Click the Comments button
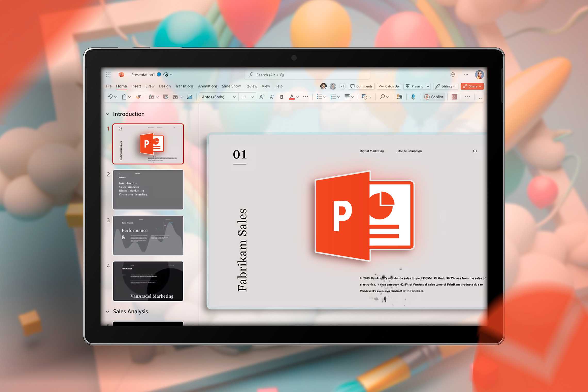This screenshot has height=392, width=588. coord(361,86)
